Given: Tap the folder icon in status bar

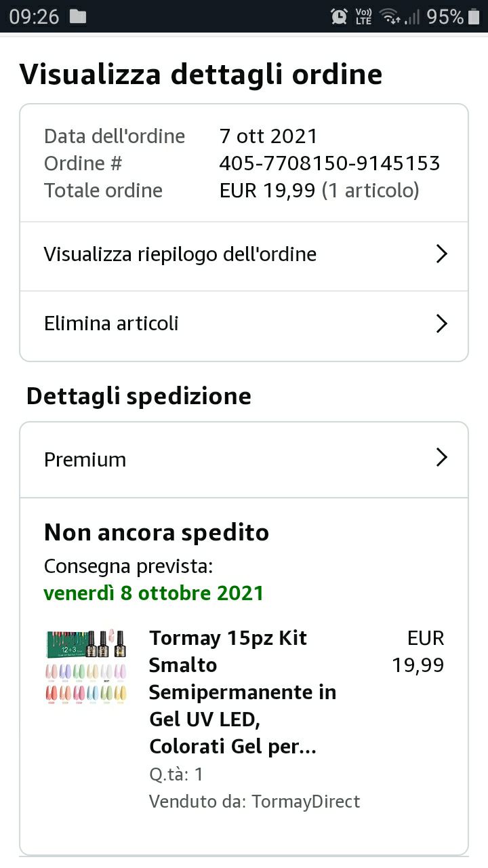Looking at the screenshot, I should [78, 16].
